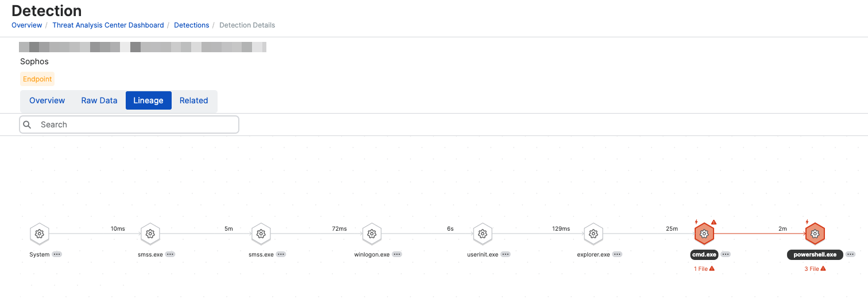The image size is (868, 303).
Task: Click the search magnifier icon
Action: coord(27,125)
